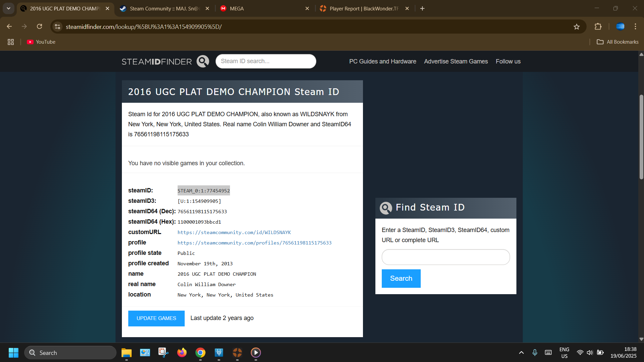
Task: Open YouTube bookmark
Action: (x=41, y=42)
